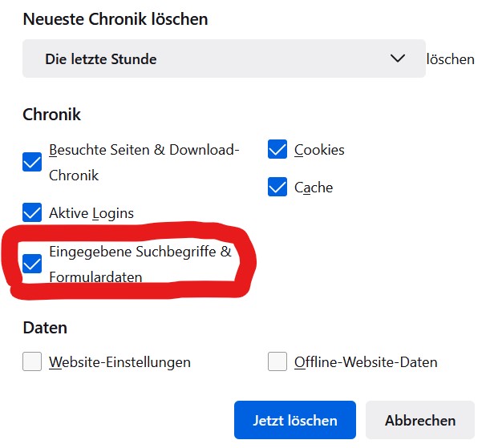Click the 'Aktive Logins' label text

91,213
